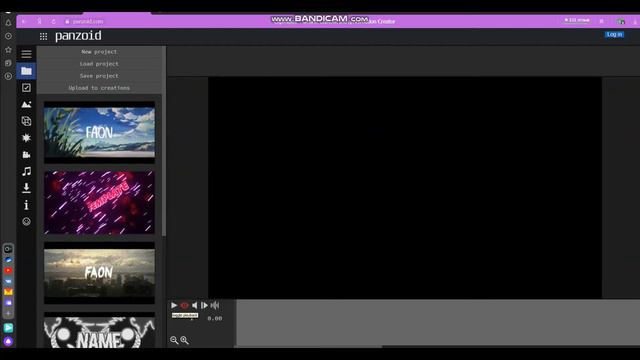Viewport: 640px width, 360px height.
Task: Open the Panzoid apps grid icon
Action: click(43, 36)
